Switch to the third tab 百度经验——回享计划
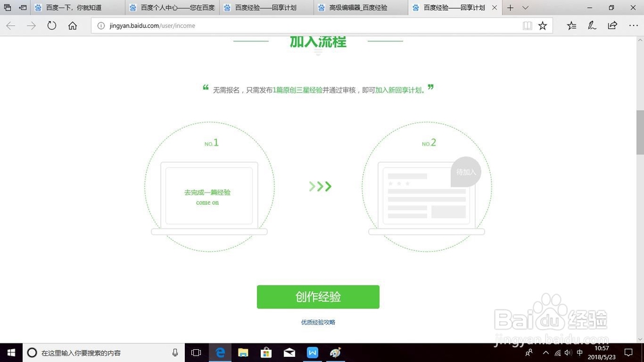Viewport: 644px width, 362px height. click(267, 7)
